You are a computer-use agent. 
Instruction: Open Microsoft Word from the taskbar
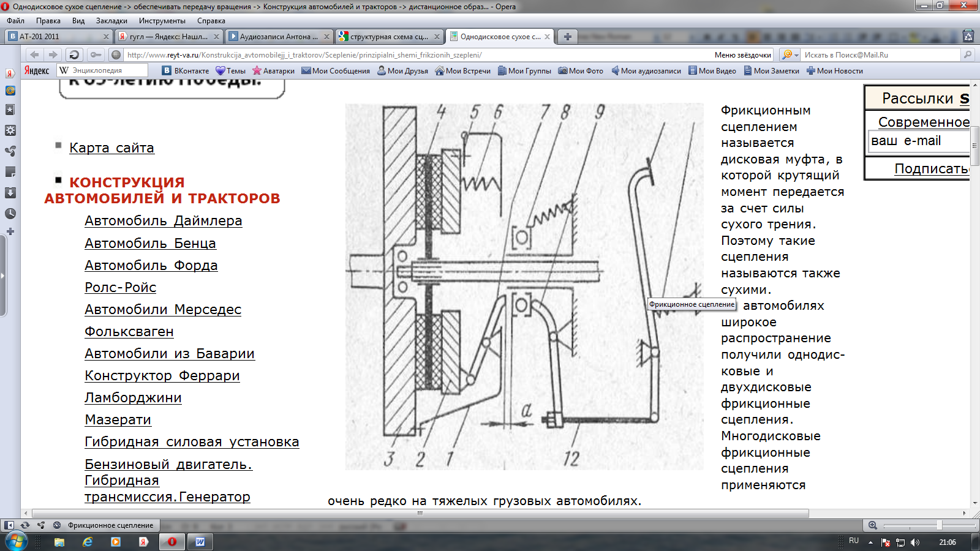point(200,542)
